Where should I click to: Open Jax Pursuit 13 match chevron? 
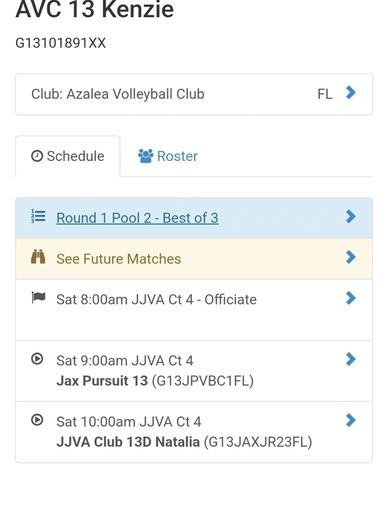(x=351, y=359)
